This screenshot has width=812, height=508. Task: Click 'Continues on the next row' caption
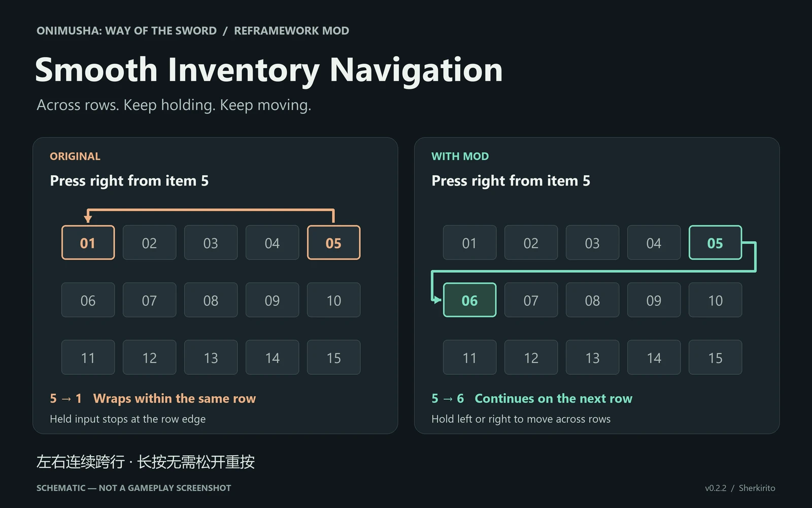point(554,398)
